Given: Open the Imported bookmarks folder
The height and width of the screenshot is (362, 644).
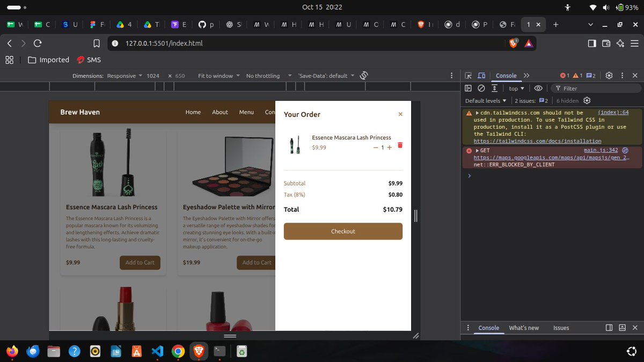Looking at the screenshot, I should [48, 60].
